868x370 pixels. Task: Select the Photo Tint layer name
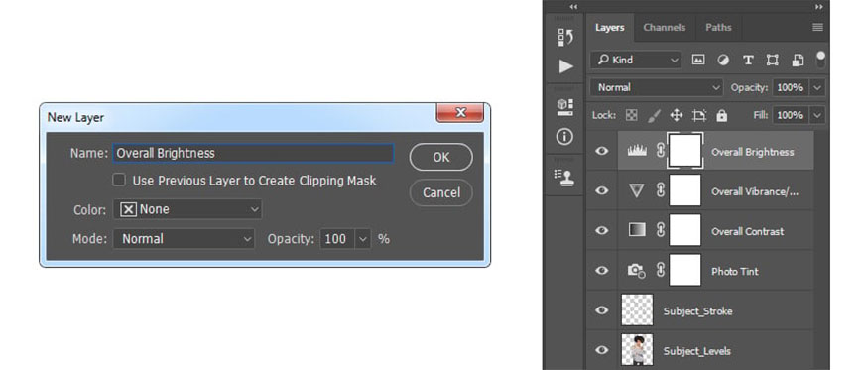pos(735,272)
